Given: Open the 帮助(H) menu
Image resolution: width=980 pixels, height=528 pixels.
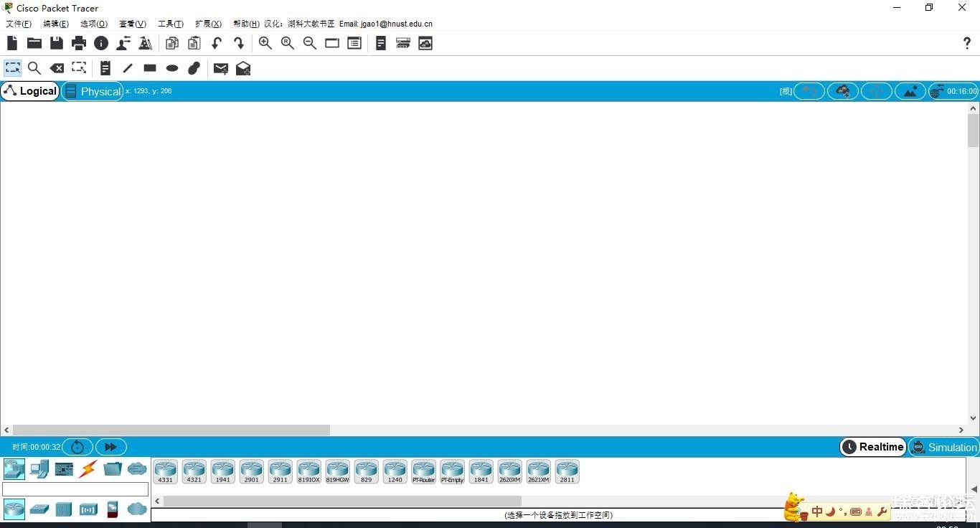Looking at the screenshot, I should (246, 24).
